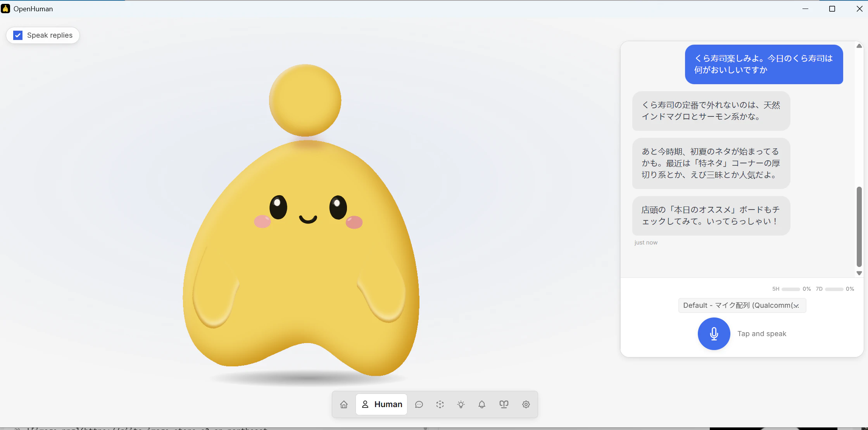Click the "Tap and speak" label
The image size is (868, 430).
pos(762,334)
